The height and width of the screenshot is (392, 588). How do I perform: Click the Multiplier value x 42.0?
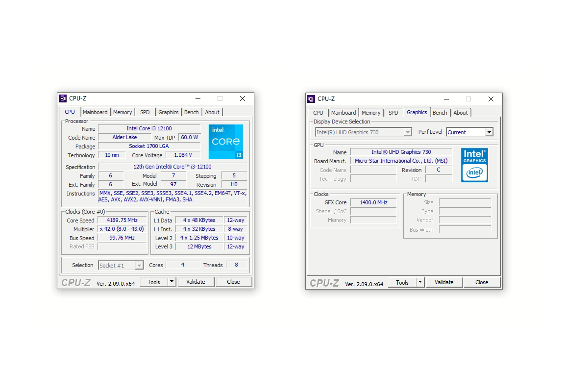point(122,229)
